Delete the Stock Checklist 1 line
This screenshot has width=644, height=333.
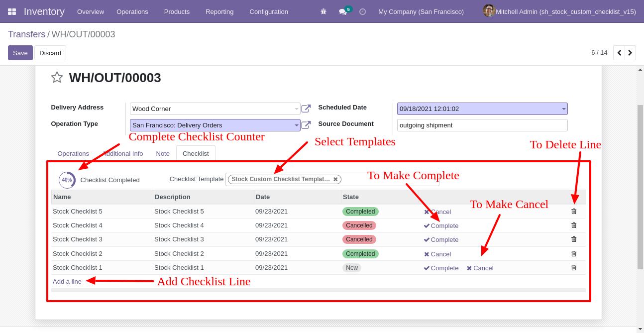[x=574, y=267]
